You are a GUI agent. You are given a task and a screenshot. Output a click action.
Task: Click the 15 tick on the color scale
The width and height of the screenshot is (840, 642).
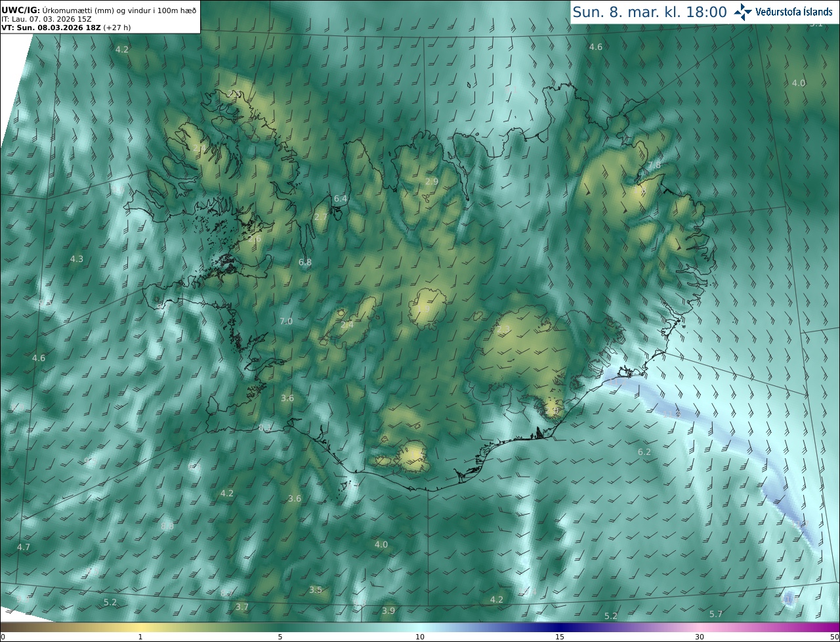pyautogui.click(x=560, y=637)
